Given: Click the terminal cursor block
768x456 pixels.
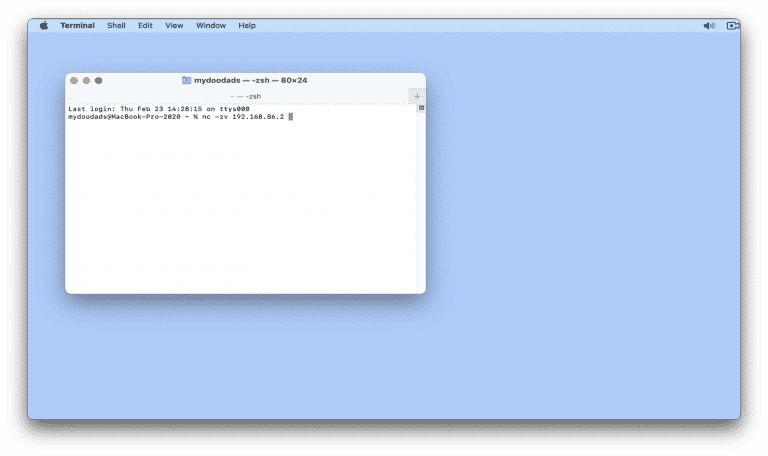Looking at the screenshot, I should [x=290, y=117].
